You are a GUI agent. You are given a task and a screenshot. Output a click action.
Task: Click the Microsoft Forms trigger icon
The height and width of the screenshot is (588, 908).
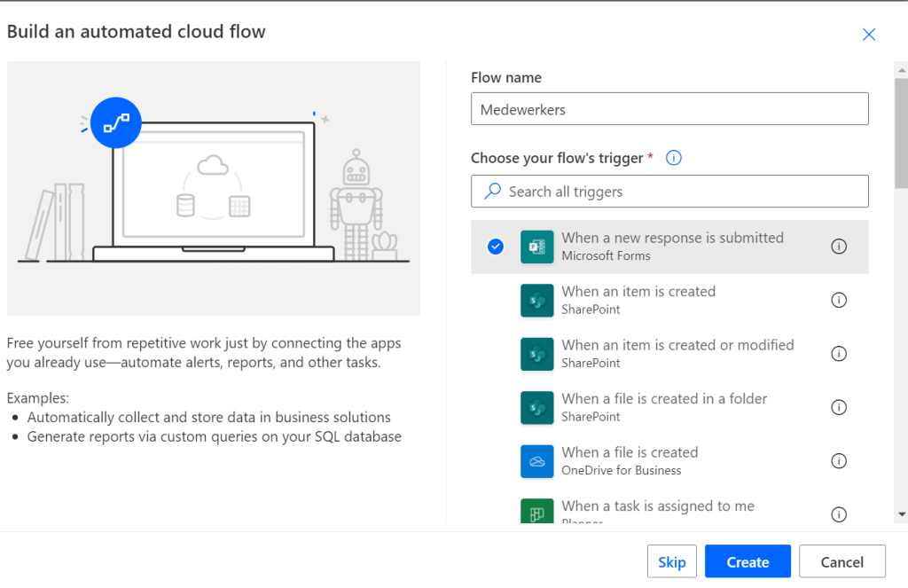tap(536, 247)
